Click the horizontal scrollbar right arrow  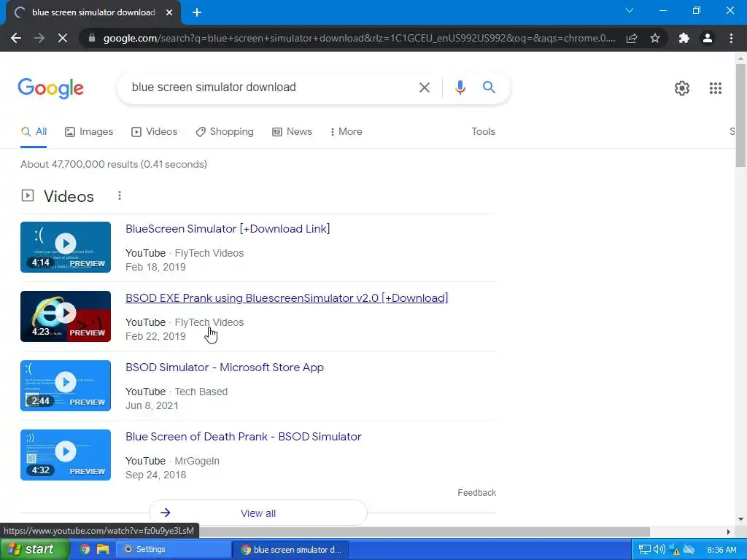[x=729, y=532]
